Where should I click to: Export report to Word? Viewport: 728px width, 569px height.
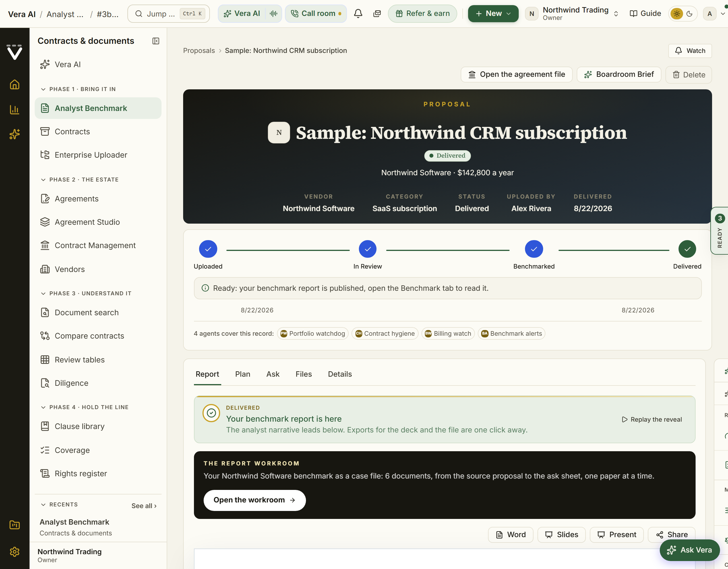click(511, 535)
